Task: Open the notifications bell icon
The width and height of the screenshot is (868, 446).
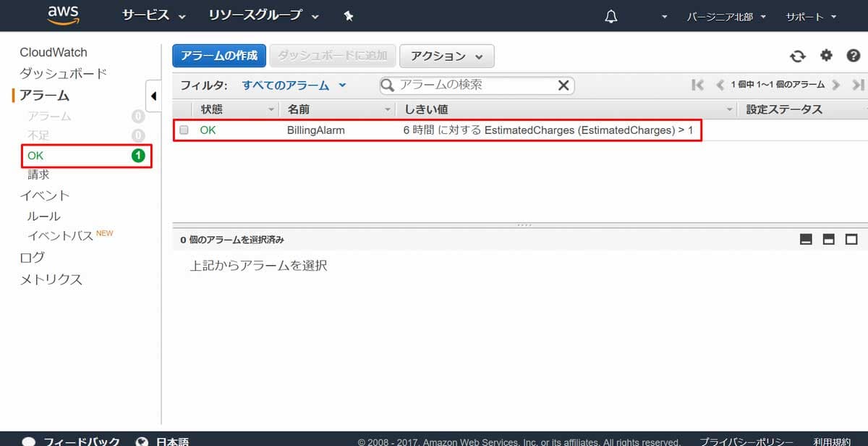Action: coord(611,16)
